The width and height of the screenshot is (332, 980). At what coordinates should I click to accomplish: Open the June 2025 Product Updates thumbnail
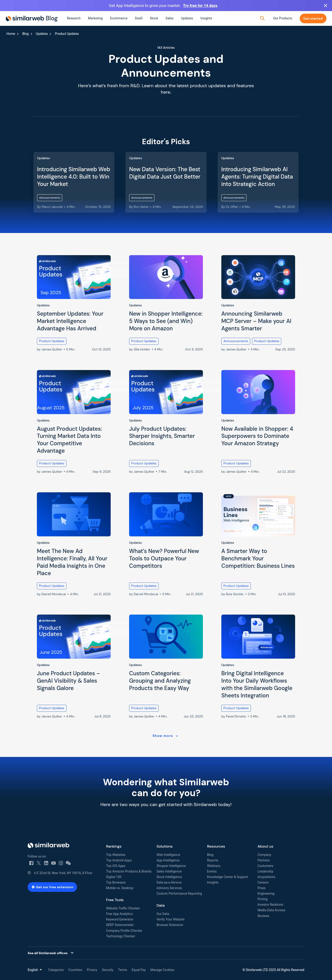74,636
